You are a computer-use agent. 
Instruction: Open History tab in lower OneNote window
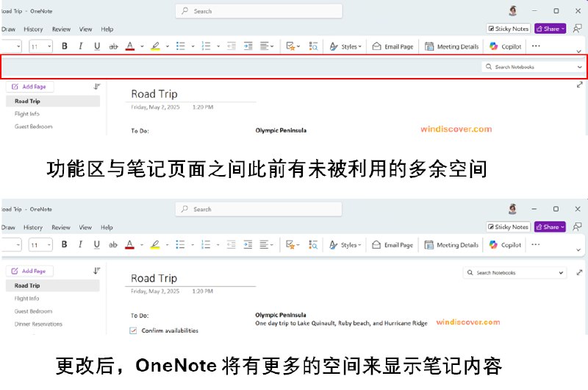(32, 227)
